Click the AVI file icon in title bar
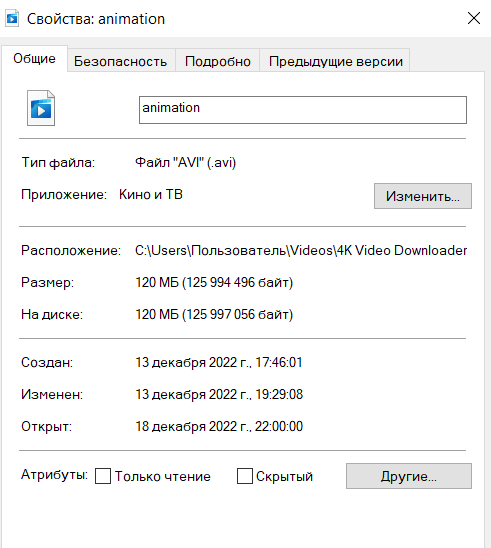Viewport: 491px width, 548px height. click(12, 19)
